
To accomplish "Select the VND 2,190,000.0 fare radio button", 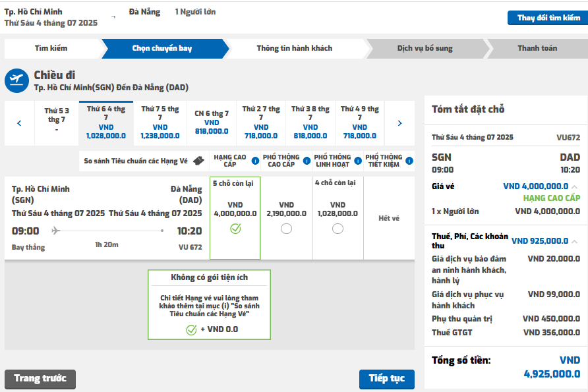I will [287, 229].
